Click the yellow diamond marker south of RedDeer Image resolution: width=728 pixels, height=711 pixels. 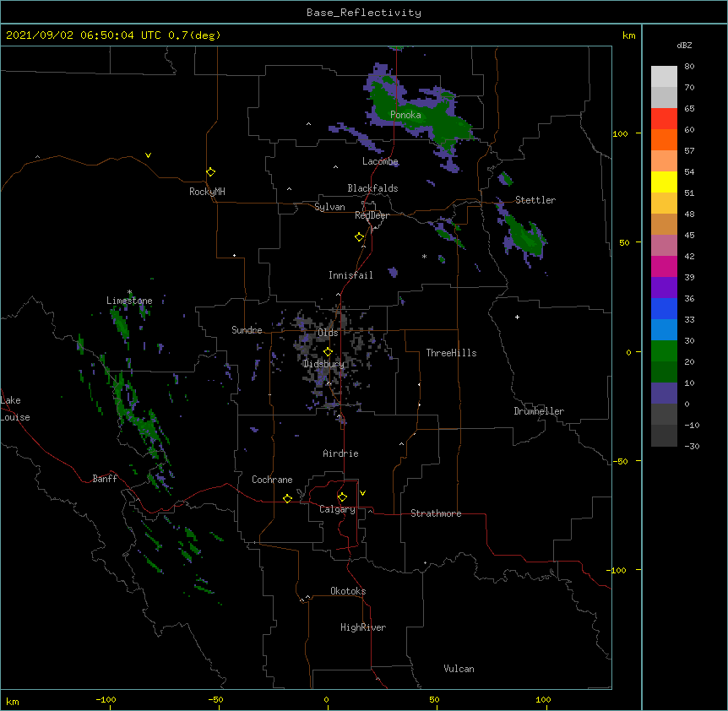[x=359, y=237]
